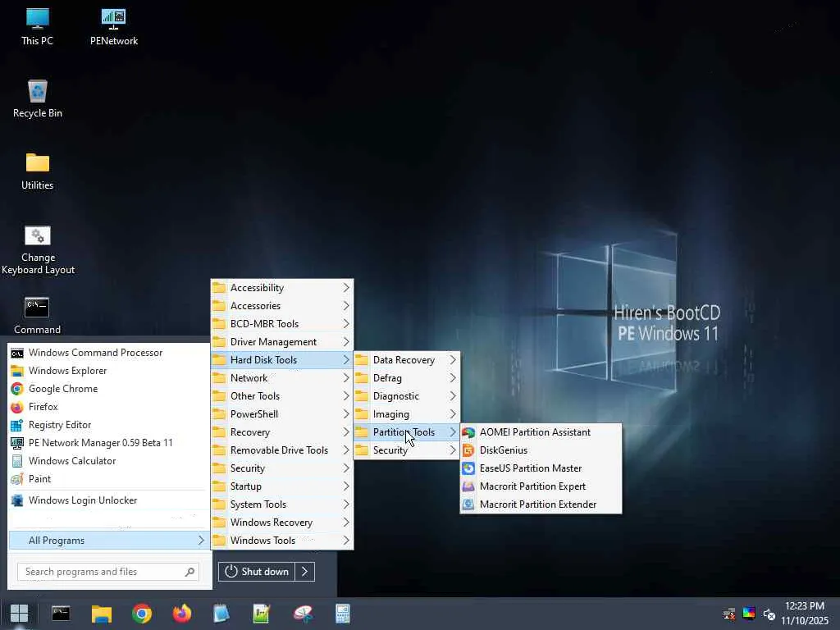Click the Shut down button

(x=256, y=572)
